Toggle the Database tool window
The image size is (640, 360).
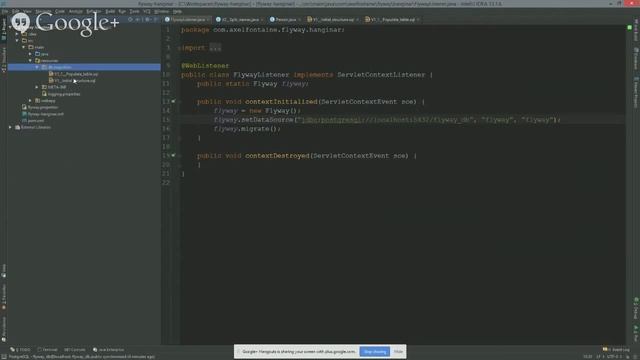click(x=636, y=59)
